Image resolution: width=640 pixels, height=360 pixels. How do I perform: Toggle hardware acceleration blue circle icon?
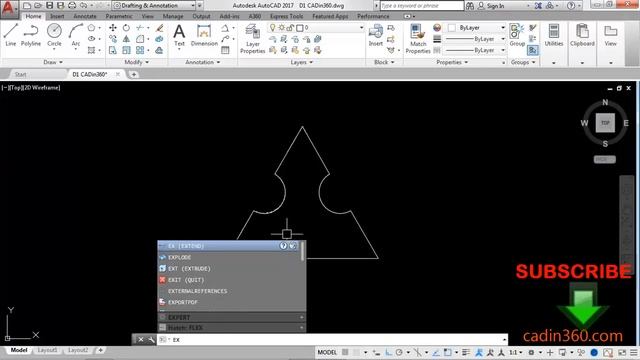point(594,352)
